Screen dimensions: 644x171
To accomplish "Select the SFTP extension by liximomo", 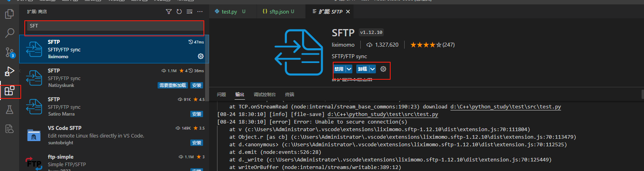I will pos(114,49).
